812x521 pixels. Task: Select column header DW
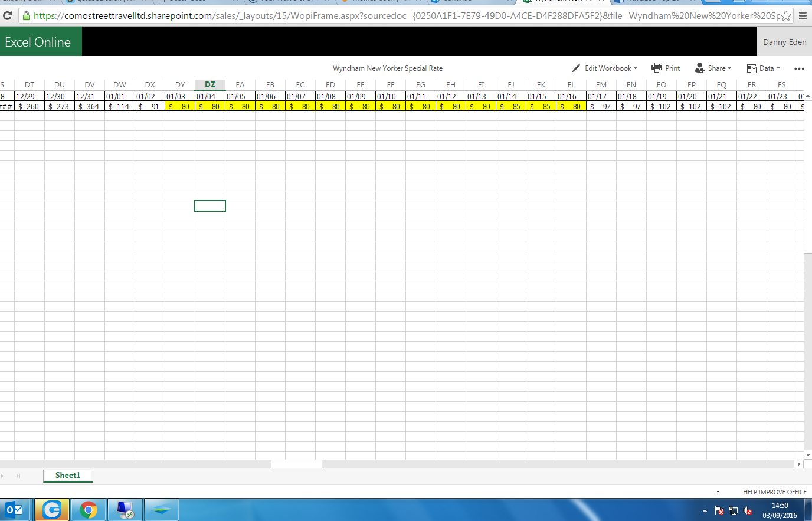120,85
